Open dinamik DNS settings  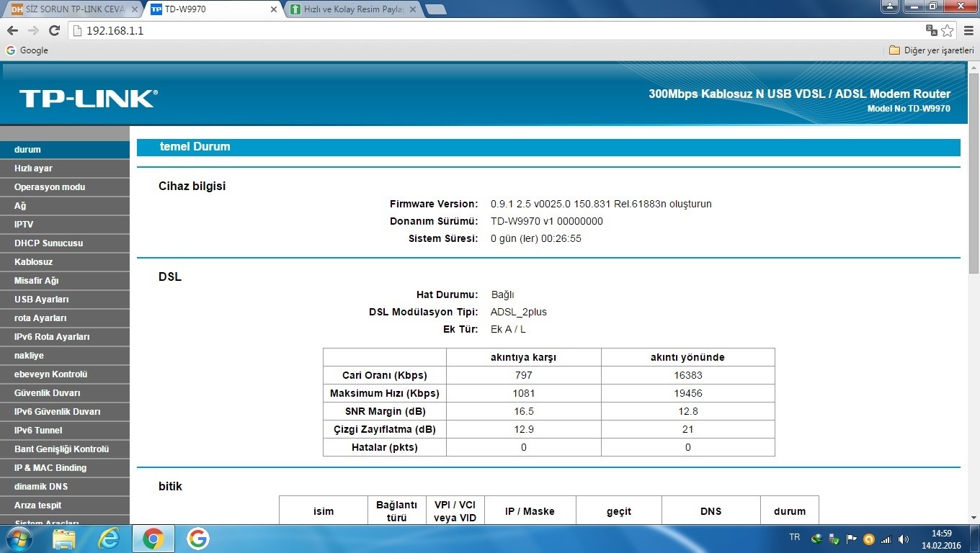point(65,486)
